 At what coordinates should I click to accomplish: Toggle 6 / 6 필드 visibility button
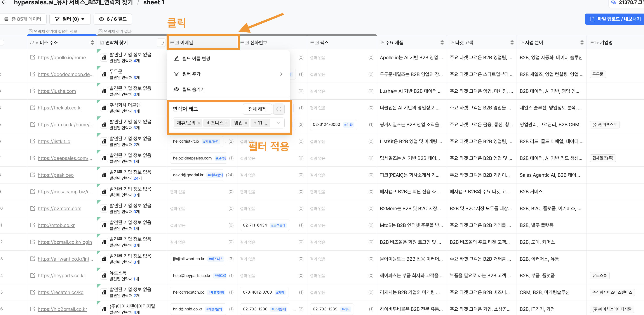[113, 19]
